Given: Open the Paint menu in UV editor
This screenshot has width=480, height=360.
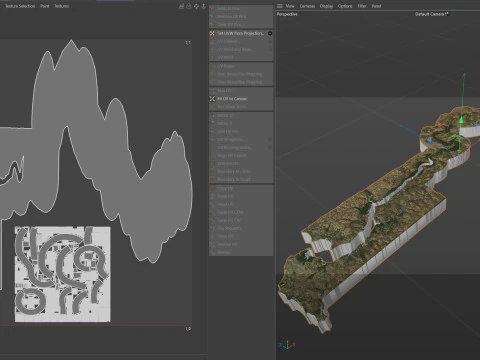Looking at the screenshot, I should (45, 6).
